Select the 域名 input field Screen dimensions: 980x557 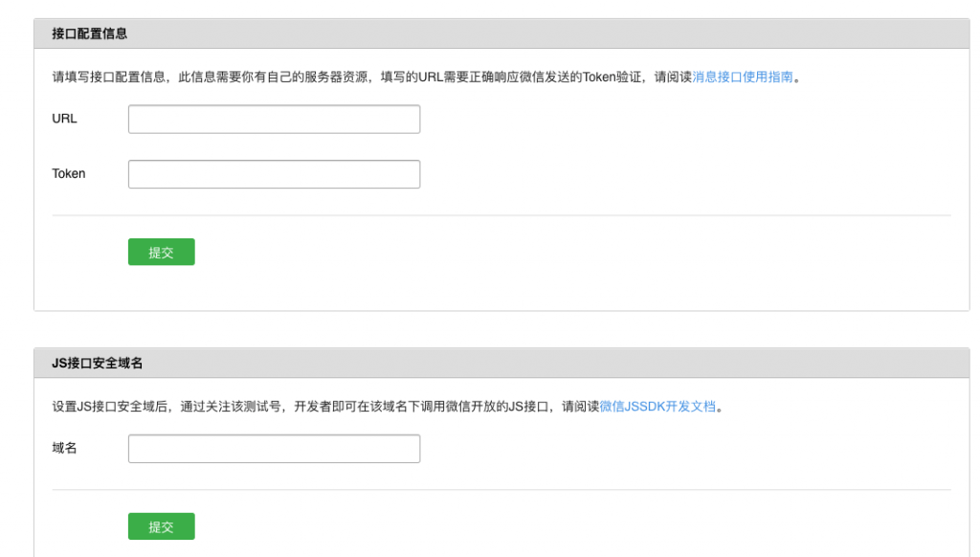(274, 448)
